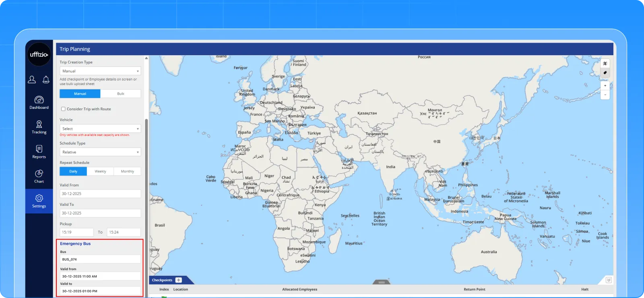644x298 pixels.
Task: Open the user profile icon
Action: 32,80
